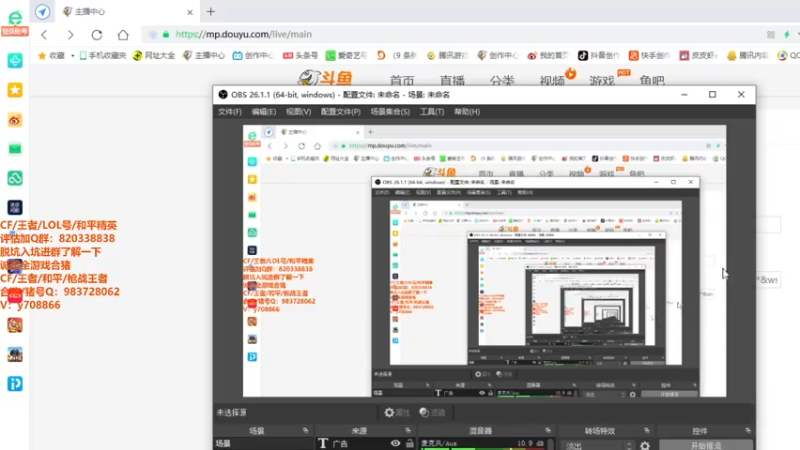Pop out the 控件 dock with its float icon
Screen dimensions: 800x450
[748, 431]
